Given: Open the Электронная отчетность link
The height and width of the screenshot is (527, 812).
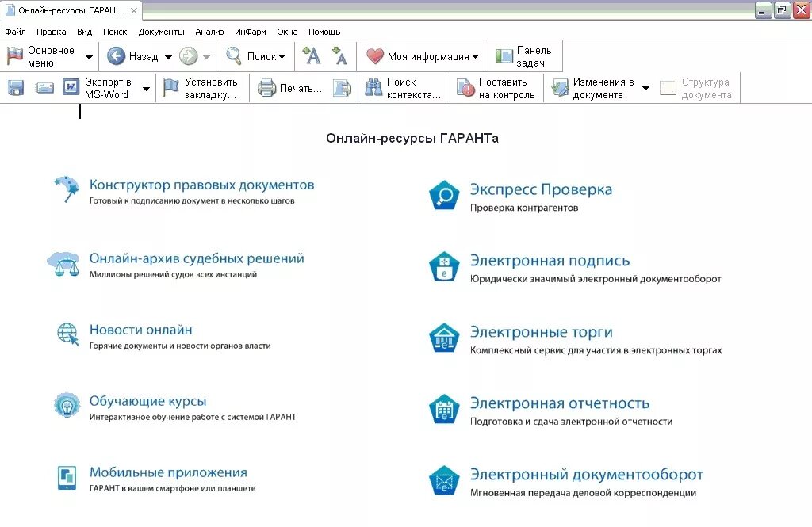Looking at the screenshot, I should point(560,403).
